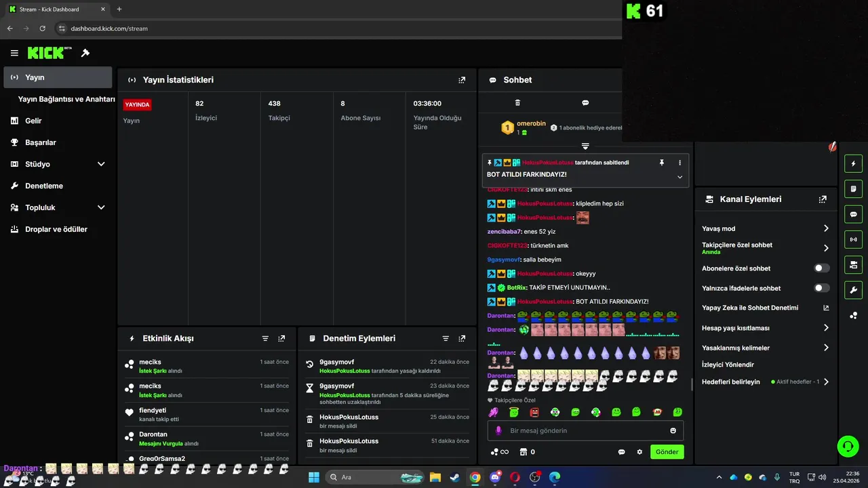This screenshot has width=868, height=488.
Task: Clear chat using the trash icon in Sohbet
Action: [x=517, y=103]
